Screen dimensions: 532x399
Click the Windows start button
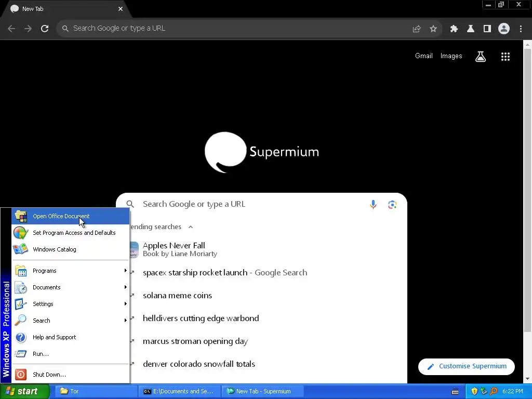24,392
